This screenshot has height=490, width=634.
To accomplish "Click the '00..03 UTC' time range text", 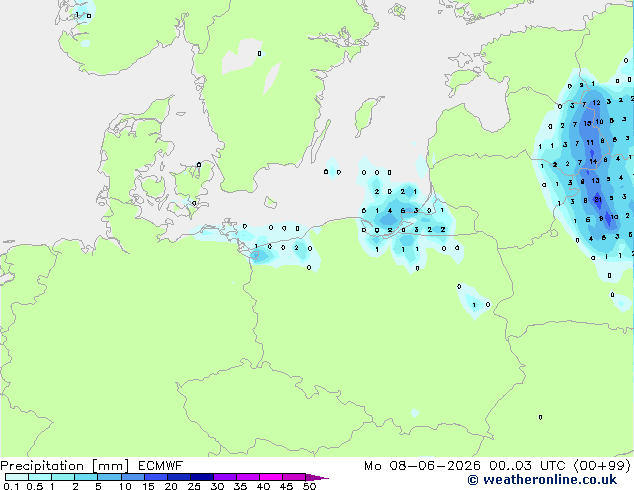I will (x=527, y=466).
